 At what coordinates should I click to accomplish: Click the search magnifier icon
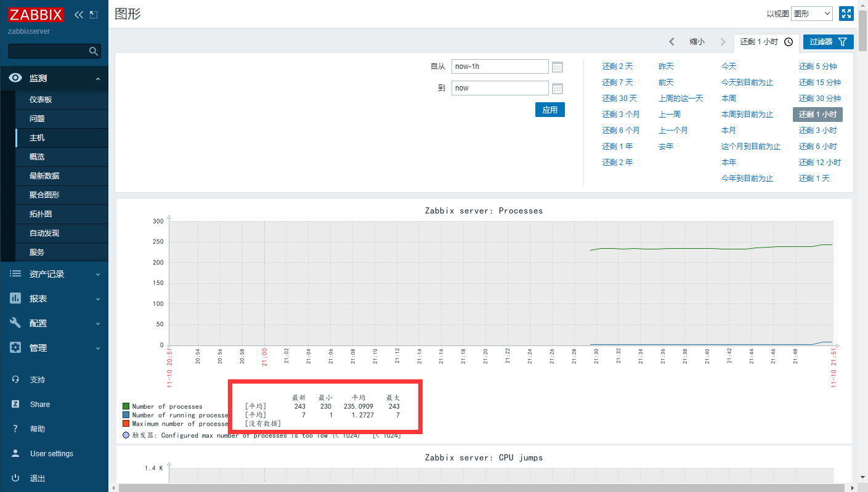click(x=94, y=51)
